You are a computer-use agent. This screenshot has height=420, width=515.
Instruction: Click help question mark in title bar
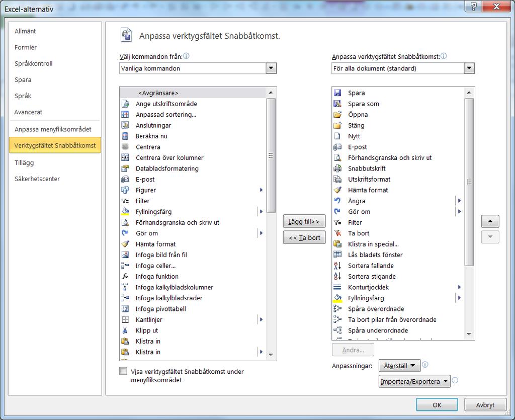click(x=474, y=6)
